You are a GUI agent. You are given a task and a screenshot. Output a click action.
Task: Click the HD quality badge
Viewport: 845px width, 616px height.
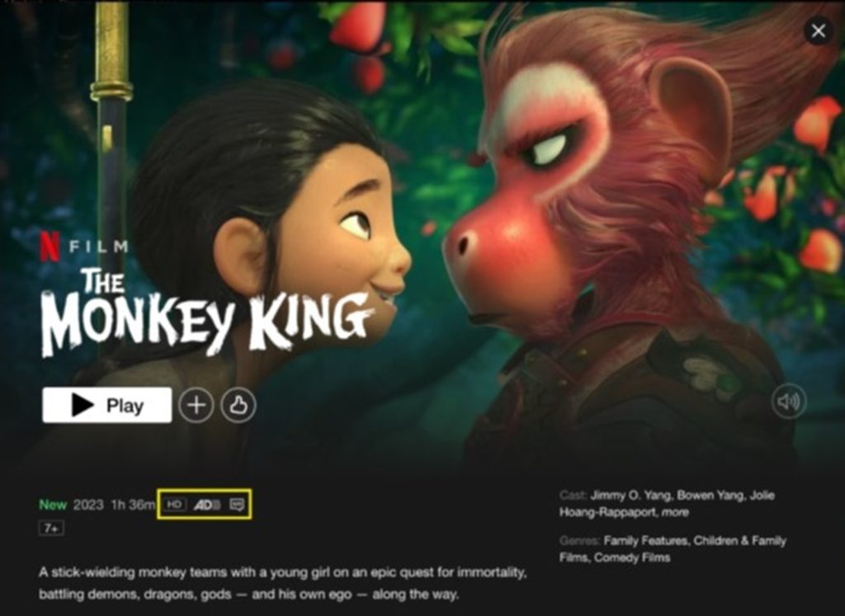pyautogui.click(x=174, y=505)
